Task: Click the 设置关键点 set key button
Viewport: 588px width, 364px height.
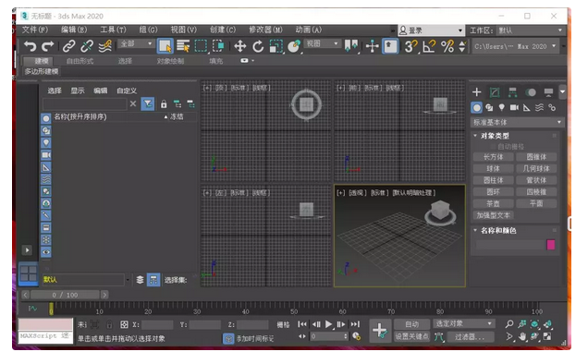Action: point(411,336)
